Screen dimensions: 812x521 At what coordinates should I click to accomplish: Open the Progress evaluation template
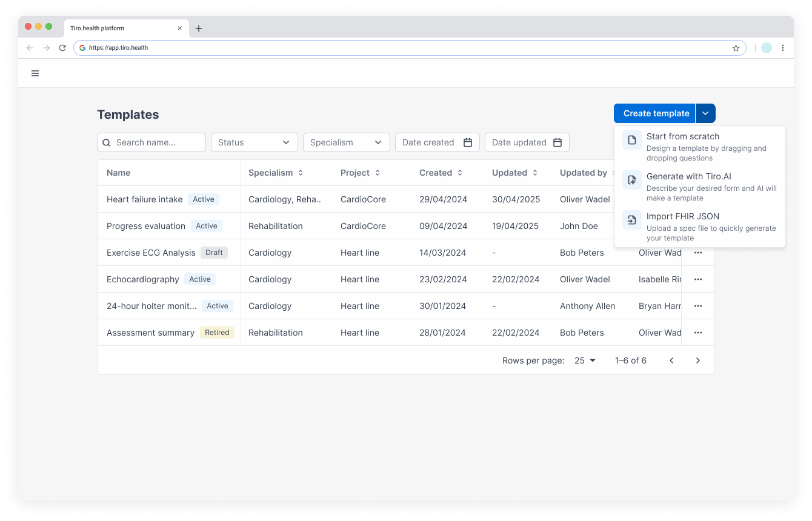pos(146,226)
